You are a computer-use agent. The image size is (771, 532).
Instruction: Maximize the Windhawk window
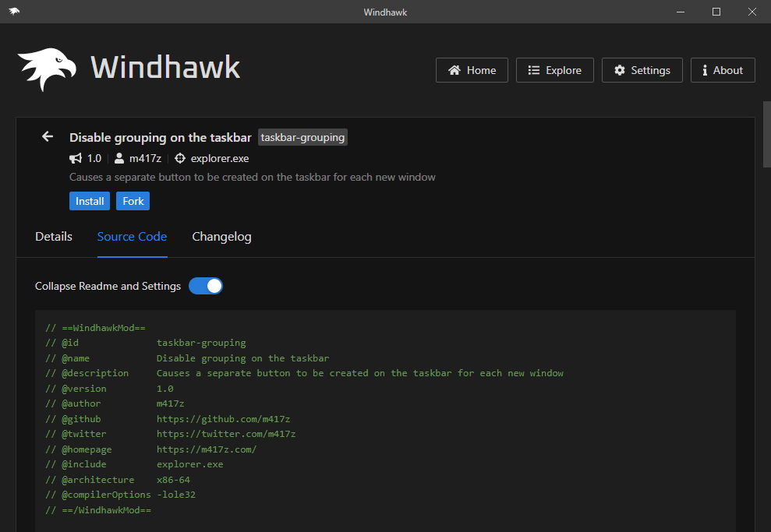pos(716,12)
